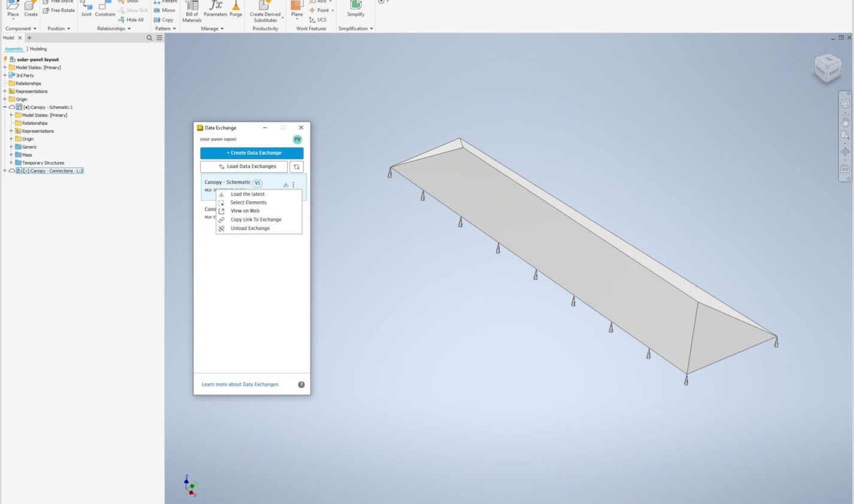Image resolution: width=854 pixels, height=504 pixels.
Task: Click the Constrain tool in Relationships
Action: coord(105,8)
